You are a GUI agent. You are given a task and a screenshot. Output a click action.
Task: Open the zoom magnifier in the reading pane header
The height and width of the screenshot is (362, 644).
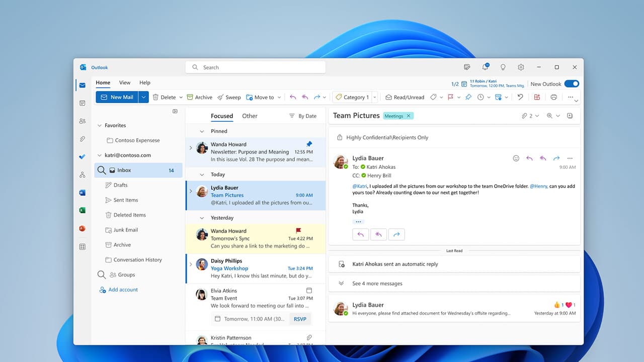[x=550, y=116]
